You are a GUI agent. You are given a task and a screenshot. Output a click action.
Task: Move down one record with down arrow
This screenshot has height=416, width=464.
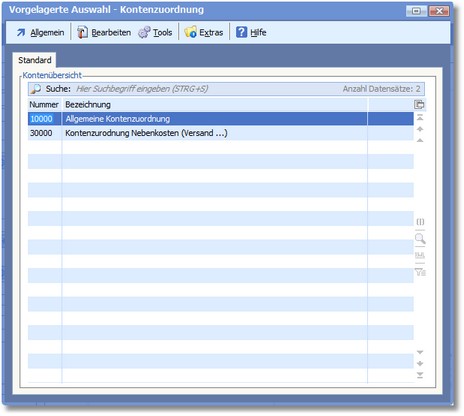coord(420,364)
